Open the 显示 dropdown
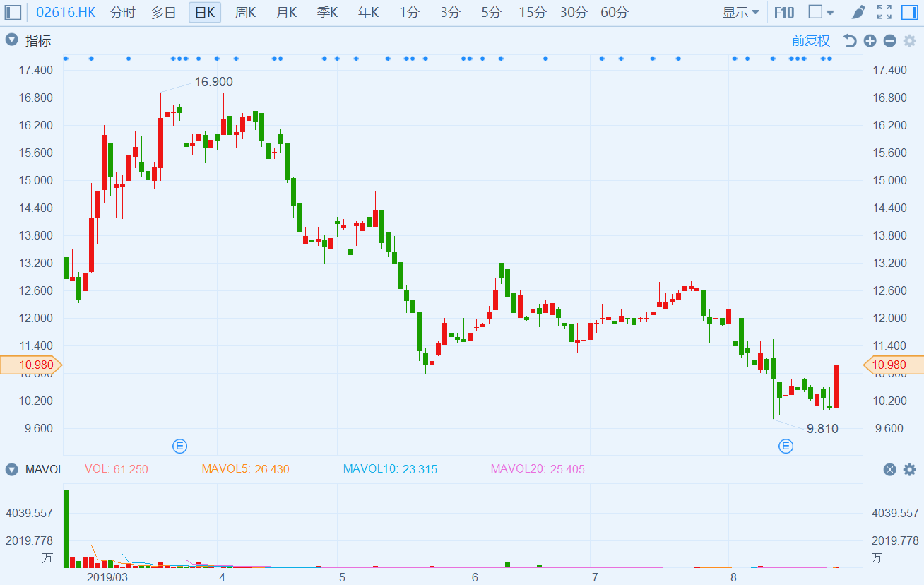 741,12
